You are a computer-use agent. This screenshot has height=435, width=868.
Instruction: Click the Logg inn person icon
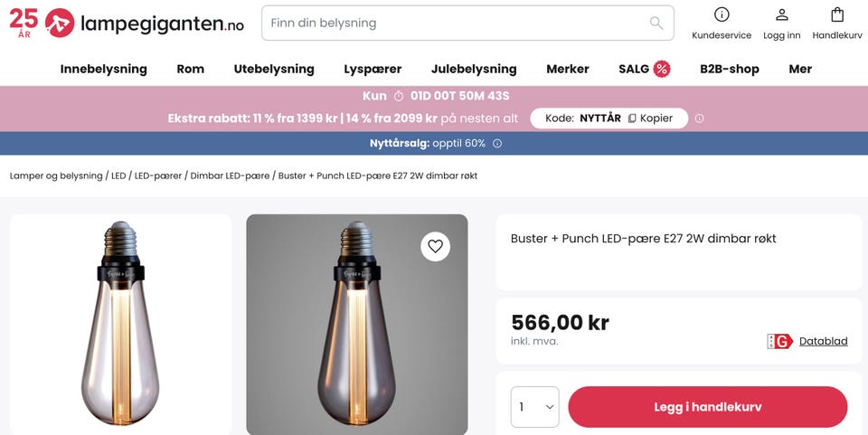[x=782, y=14]
